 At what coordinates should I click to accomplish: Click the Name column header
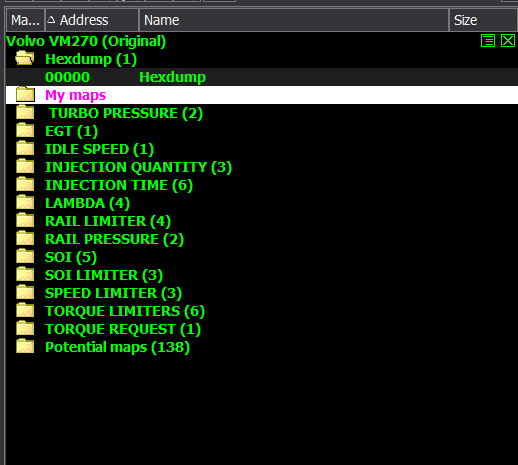point(294,20)
